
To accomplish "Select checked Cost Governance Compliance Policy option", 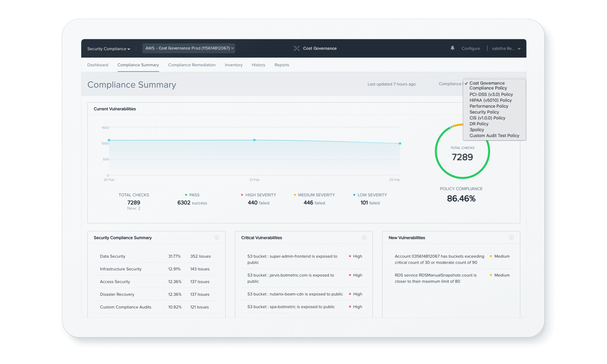I will (488, 86).
